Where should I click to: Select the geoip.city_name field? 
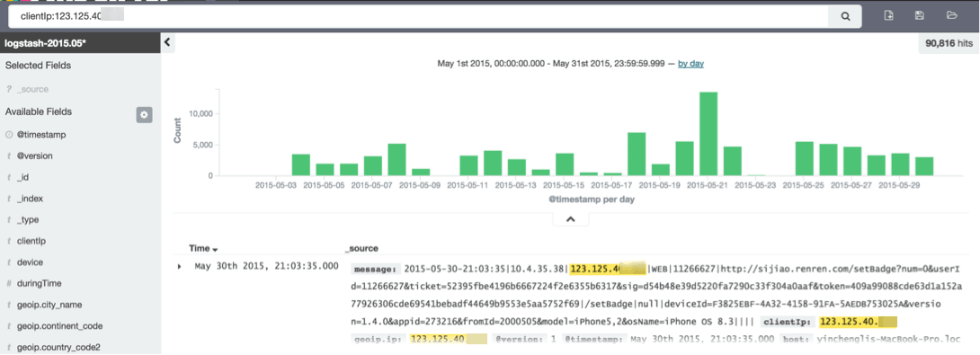click(49, 305)
